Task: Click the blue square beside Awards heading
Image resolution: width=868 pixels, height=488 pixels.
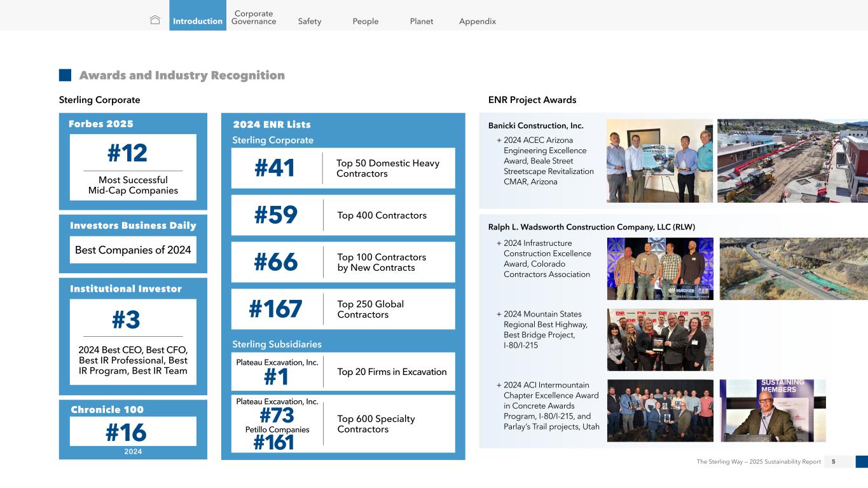Action: [65, 75]
